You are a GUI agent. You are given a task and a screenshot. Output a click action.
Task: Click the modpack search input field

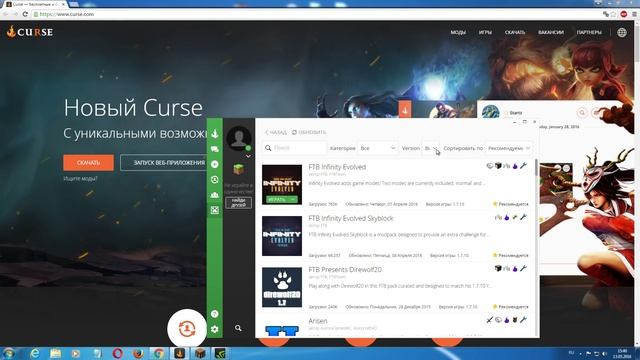295,148
